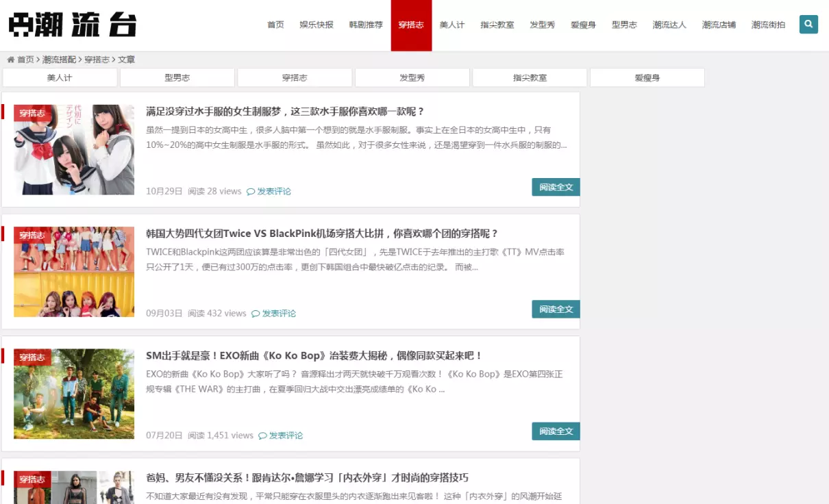Click the excerpt starting TWICE和Blackpink这两团
The height and width of the screenshot is (504, 829).
[355, 260]
